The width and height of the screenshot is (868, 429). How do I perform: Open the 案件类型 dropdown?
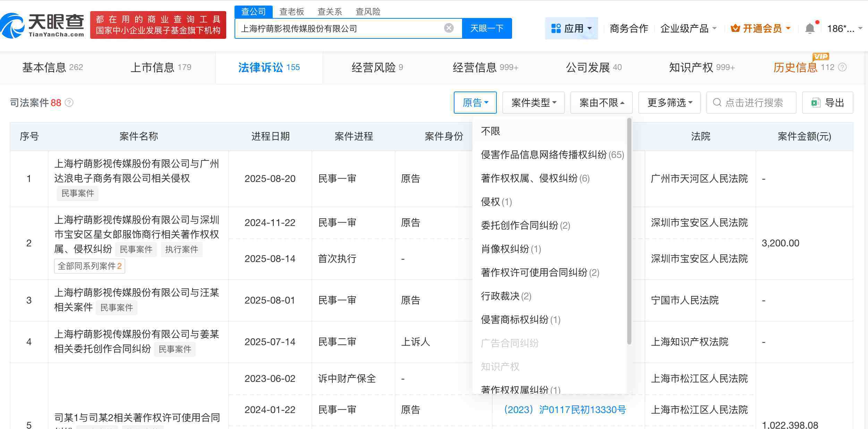point(533,103)
